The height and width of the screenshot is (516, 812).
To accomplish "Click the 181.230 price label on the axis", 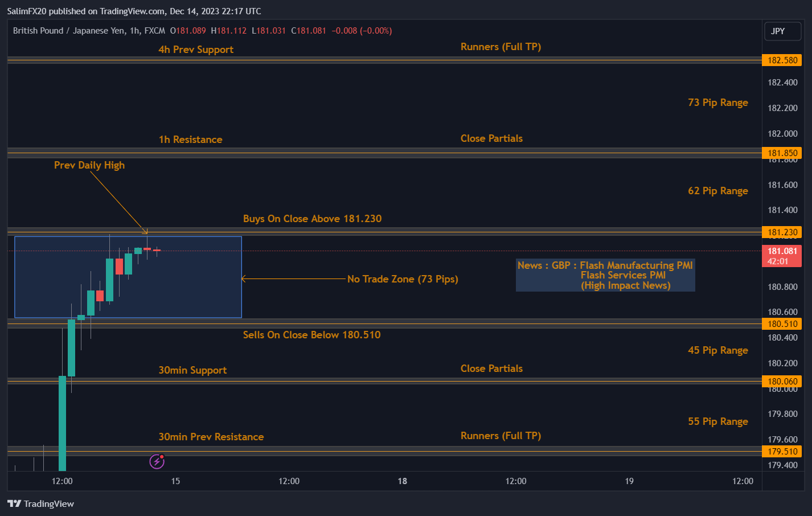I will tap(782, 232).
